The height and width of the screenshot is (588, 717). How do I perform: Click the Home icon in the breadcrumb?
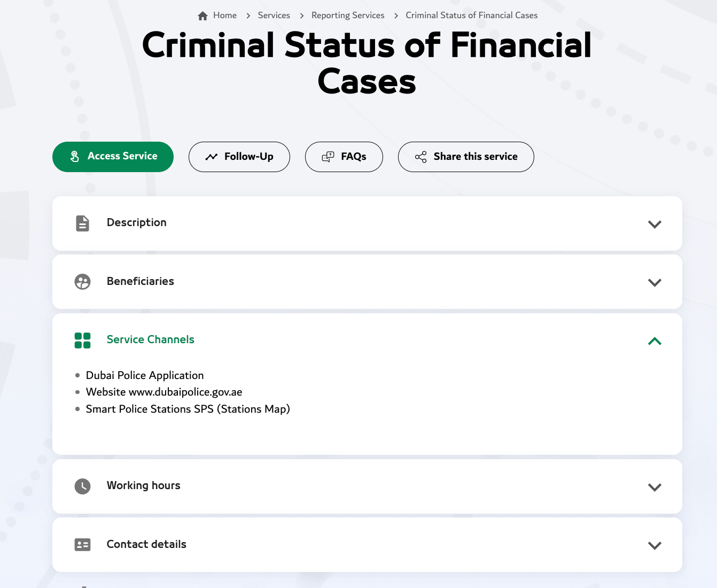202,16
